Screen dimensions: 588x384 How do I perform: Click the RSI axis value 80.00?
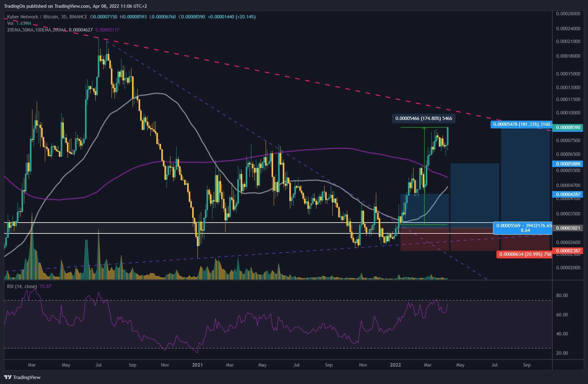(x=562, y=295)
